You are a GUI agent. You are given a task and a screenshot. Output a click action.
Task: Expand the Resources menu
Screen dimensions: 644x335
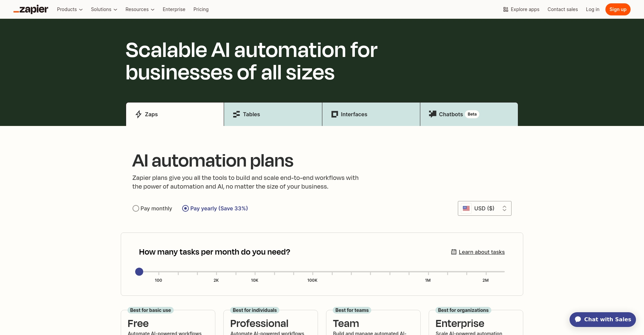point(140,9)
